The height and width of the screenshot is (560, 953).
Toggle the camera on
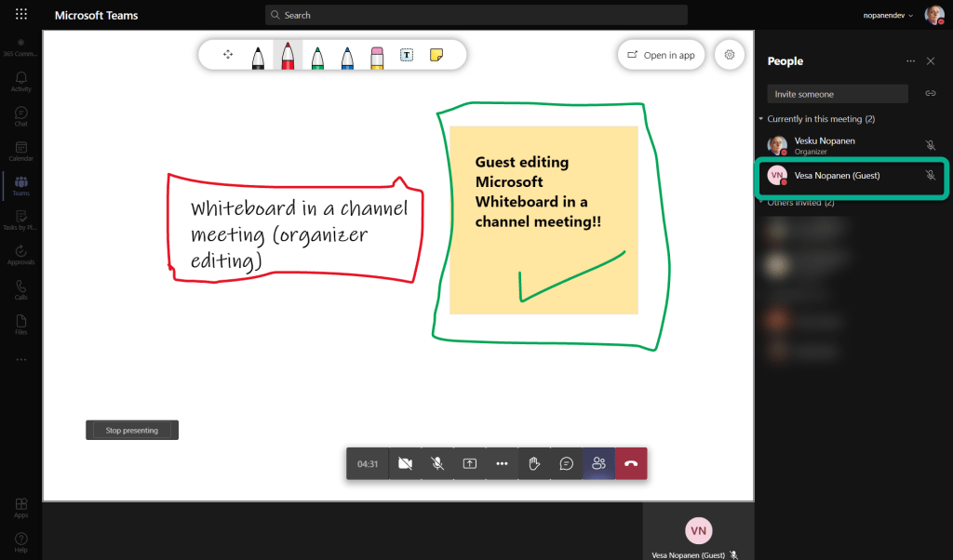click(405, 463)
